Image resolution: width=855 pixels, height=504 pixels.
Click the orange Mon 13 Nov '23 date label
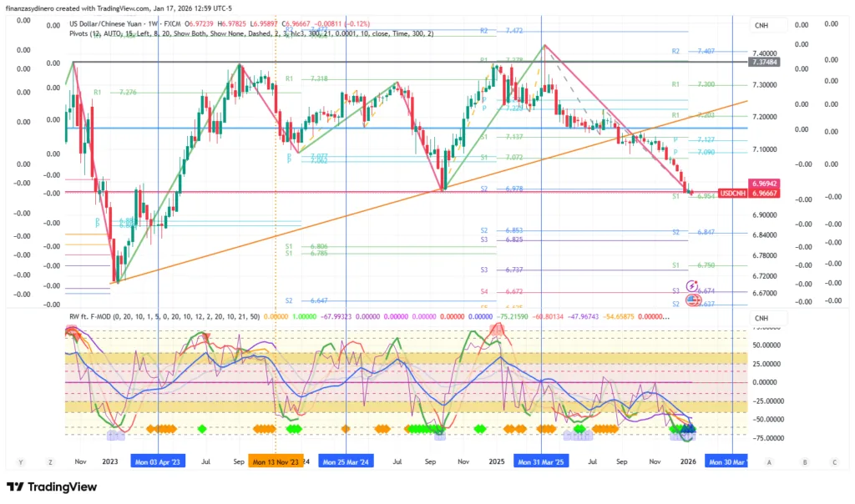tap(274, 461)
